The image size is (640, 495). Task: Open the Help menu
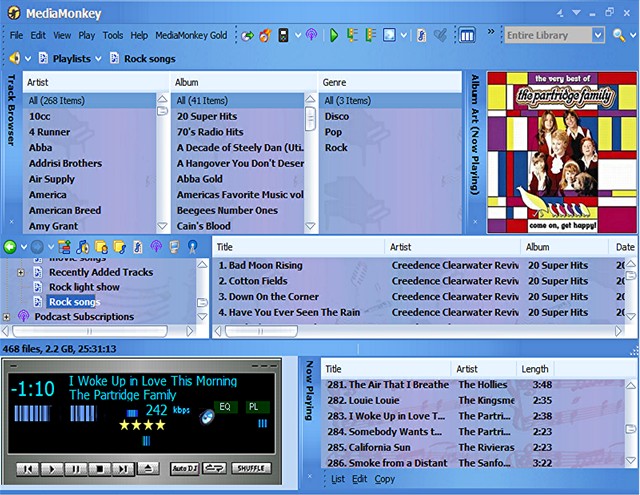(139, 36)
